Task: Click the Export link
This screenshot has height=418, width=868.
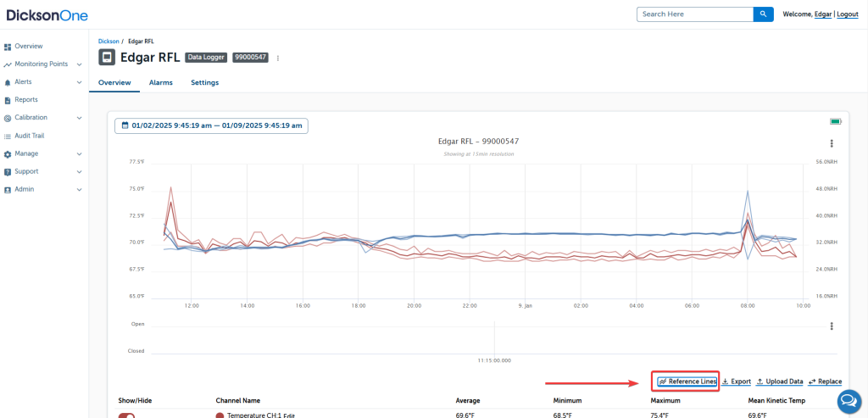Action: [737, 382]
